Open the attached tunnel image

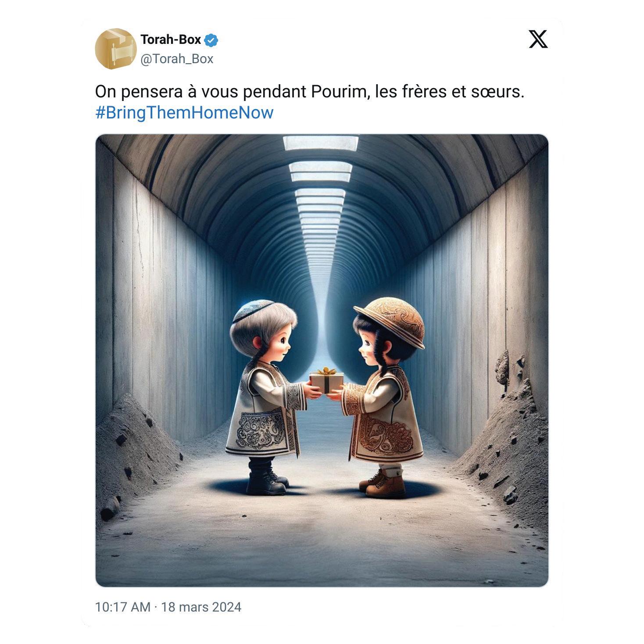[322, 360]
